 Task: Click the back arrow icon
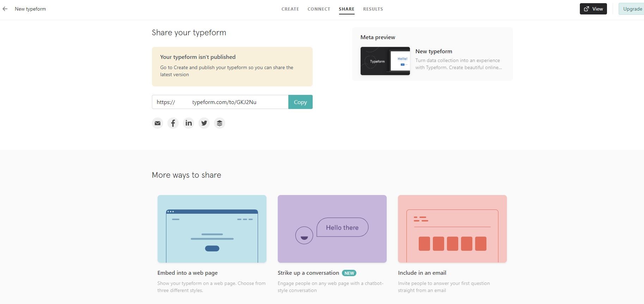coord(5,9)
